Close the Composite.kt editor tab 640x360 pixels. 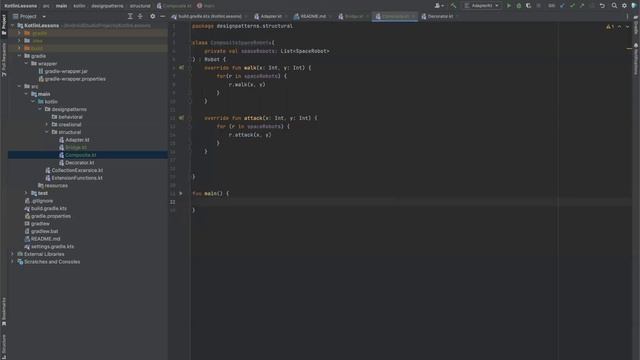pos(413,17)
